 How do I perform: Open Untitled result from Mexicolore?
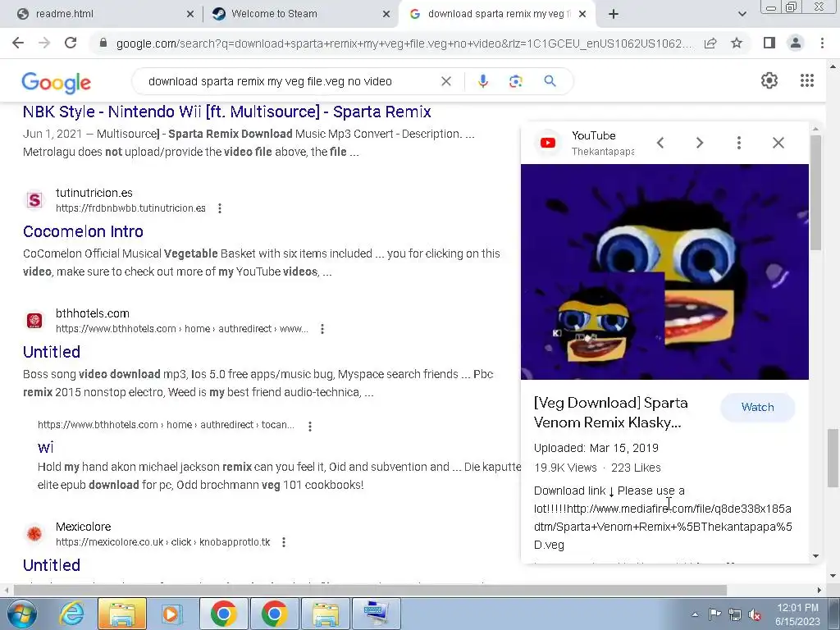point(52,565)
